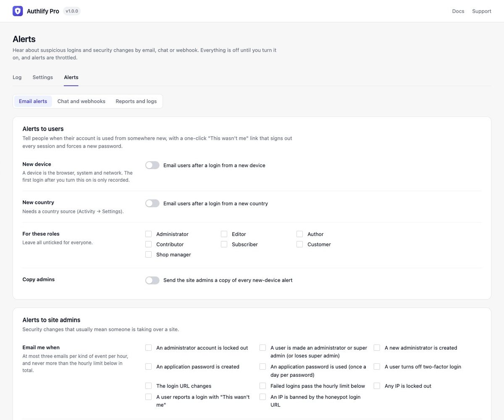This screenshot has width=504, height=420.
Task: Check 'A user reports a login' option
Action: tap(148, 397)
